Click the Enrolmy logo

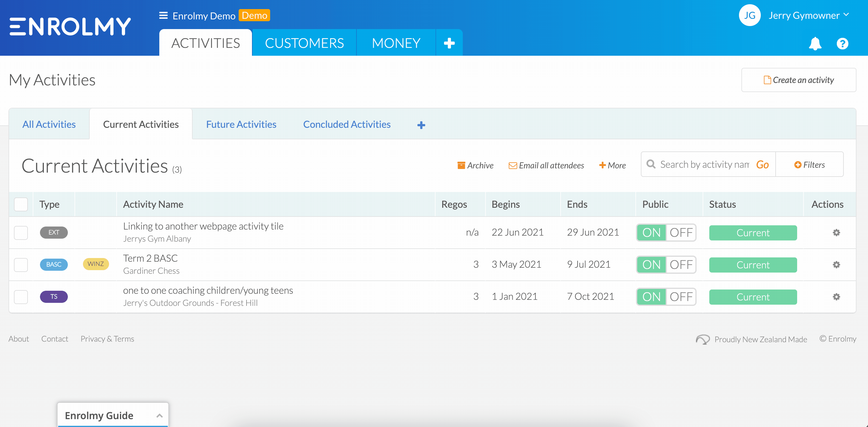pos(70,27)
